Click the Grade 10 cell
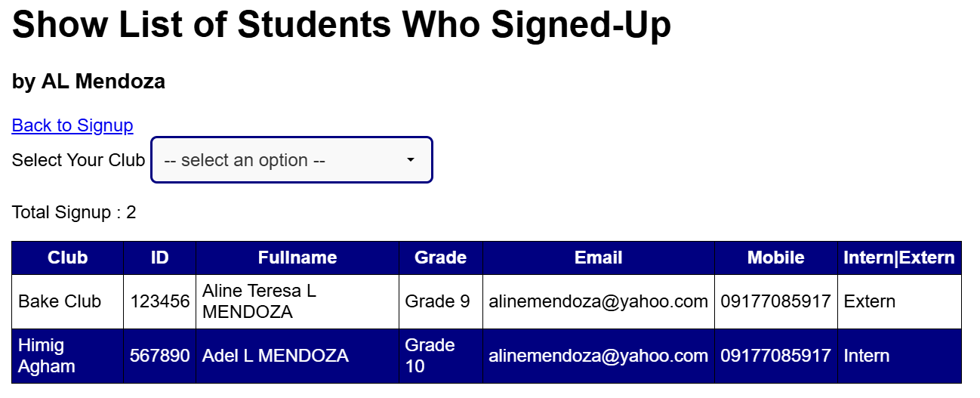 tap(430, 356)
